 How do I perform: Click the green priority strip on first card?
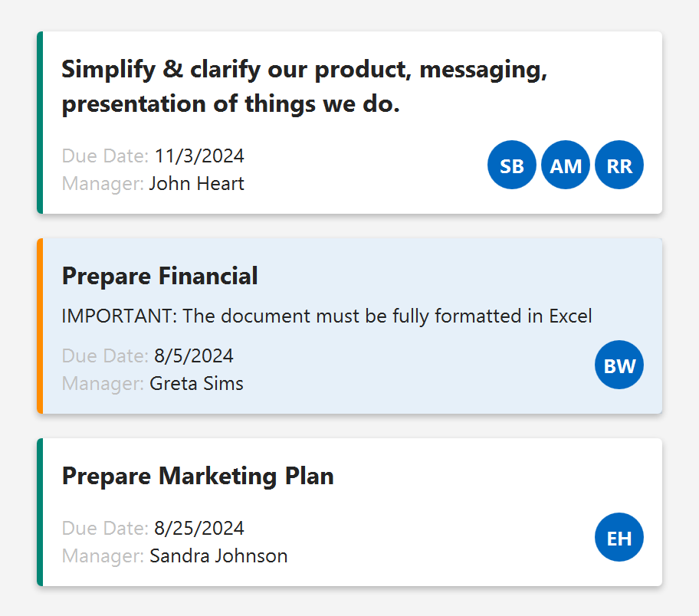[40, 123]
